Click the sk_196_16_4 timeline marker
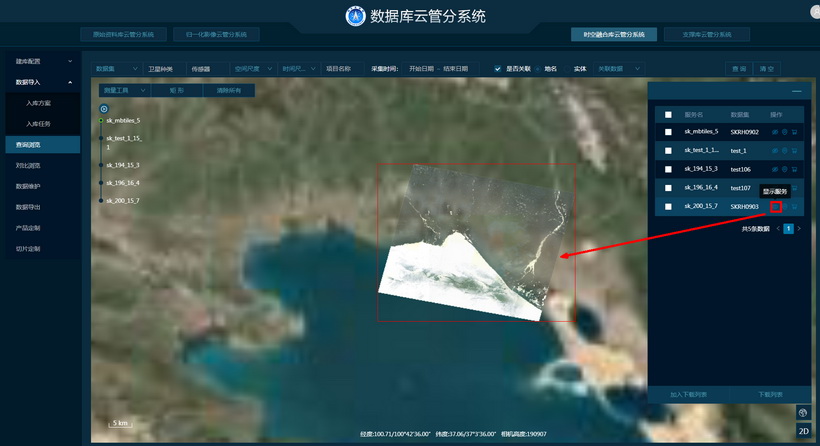 101,183
